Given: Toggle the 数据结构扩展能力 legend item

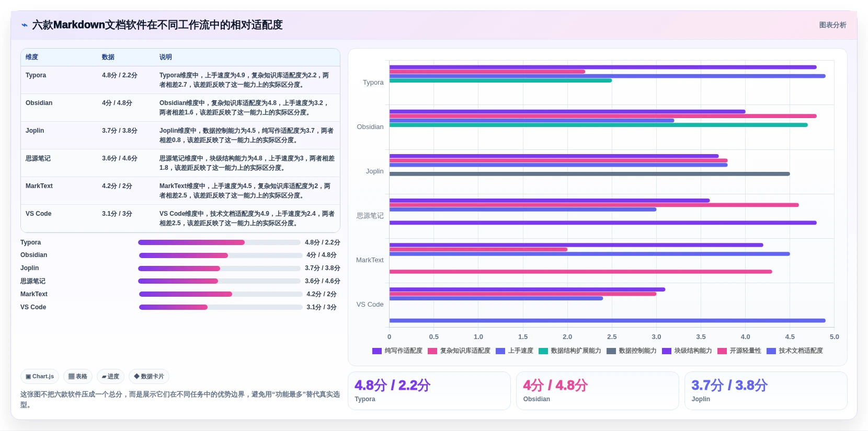Looking at the screenshot, I should click(x=570, y=351).
